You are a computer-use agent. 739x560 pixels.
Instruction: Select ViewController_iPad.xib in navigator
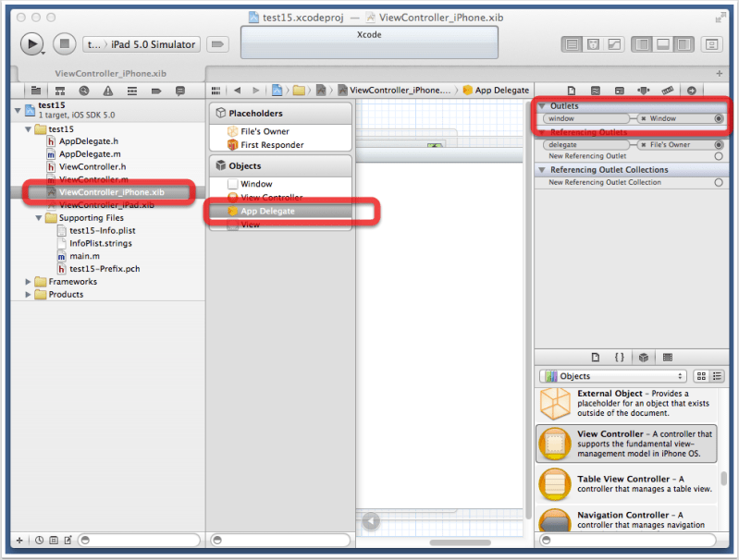tap(106, 205)
